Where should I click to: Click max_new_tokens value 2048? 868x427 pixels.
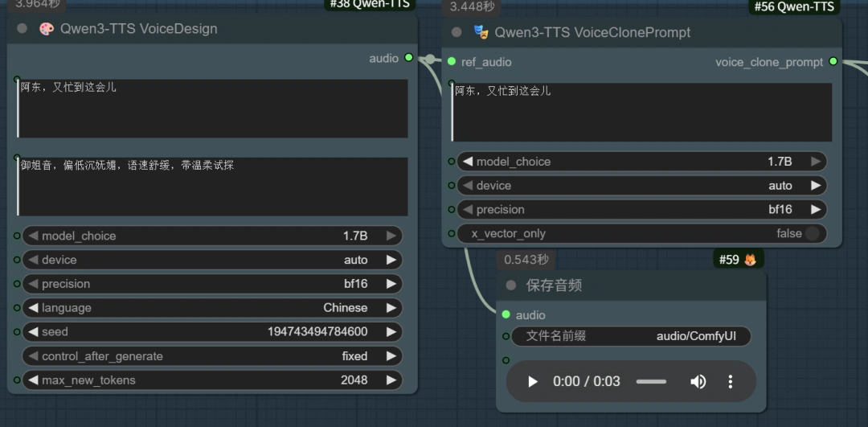tap(354, 380)
